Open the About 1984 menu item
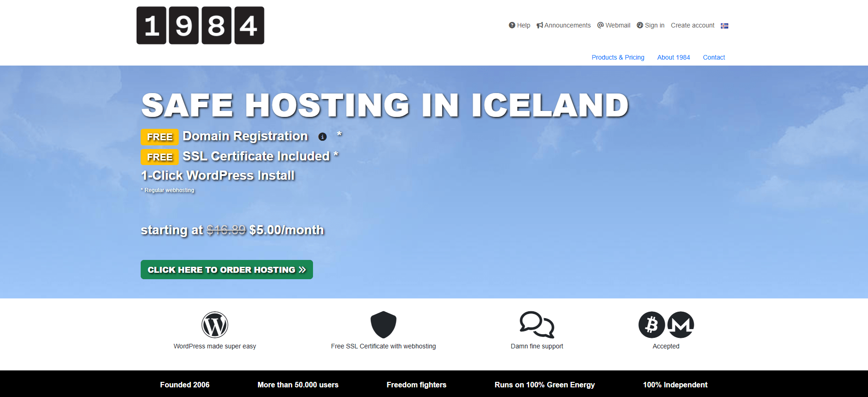The image size is (868, 397). pos(673,57)
